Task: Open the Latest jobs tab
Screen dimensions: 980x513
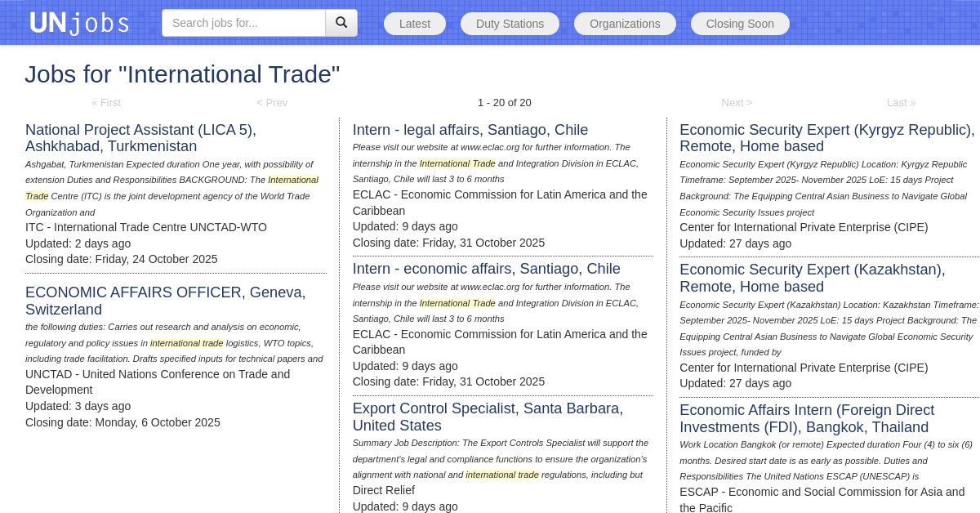Action: (x=415, y=24)
